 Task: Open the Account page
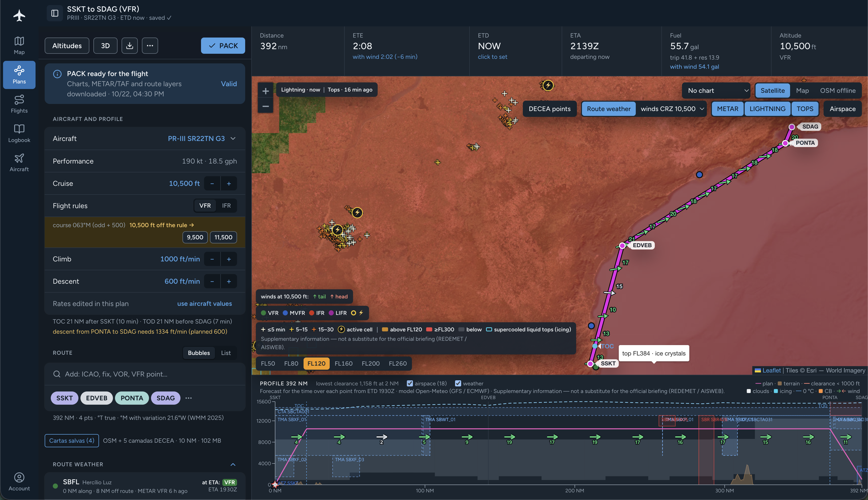pos(19,481)
